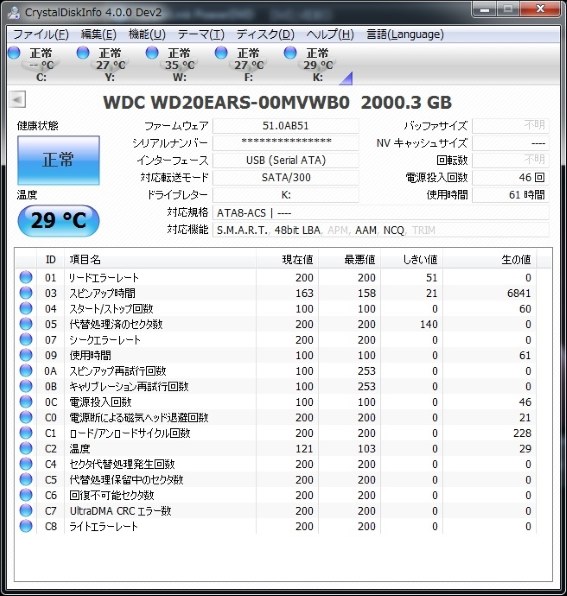Close the CrystalDiskInfo window

pyautogui.click(x=540, y=9)
